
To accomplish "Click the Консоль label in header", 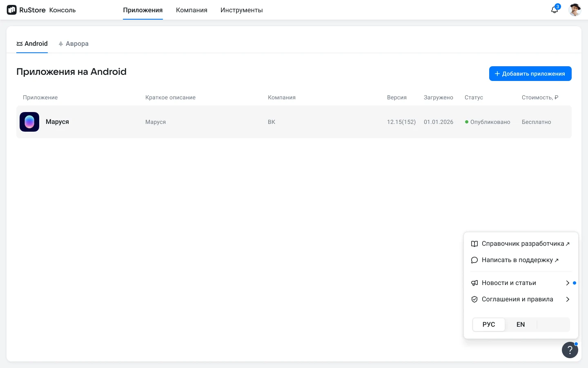I will 62,10.
